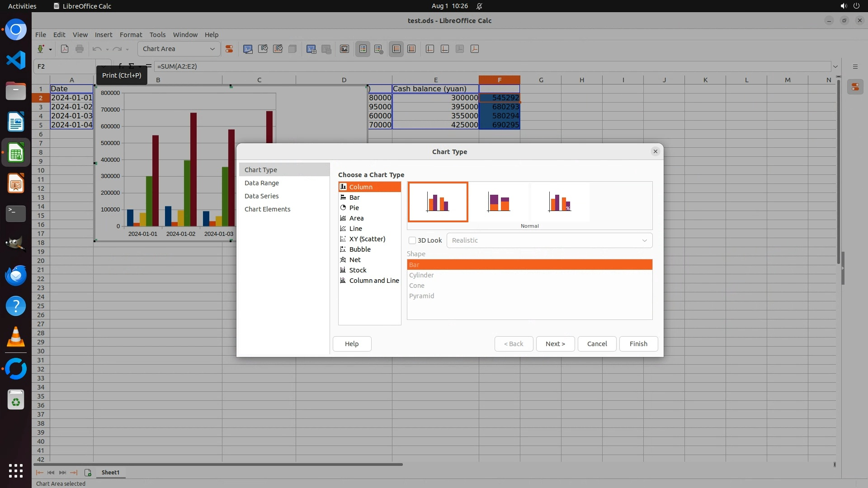Toggle Horizontal Grids toolbar button

[396, 49]
